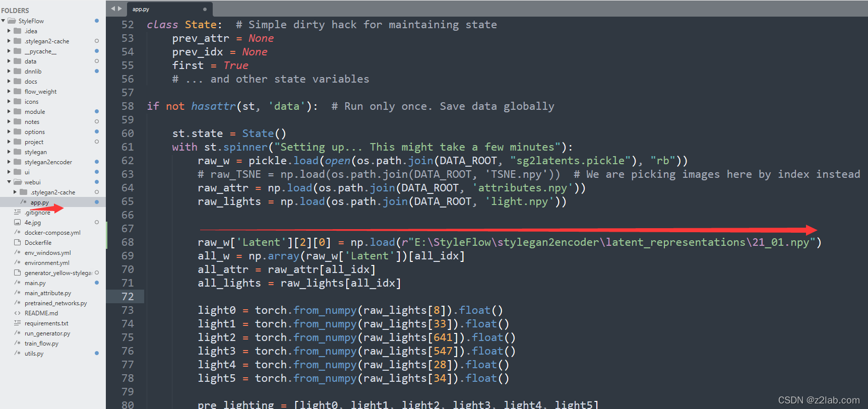Image resolution: width=868 pixels, height=409 pixels.
Task: Click the main.py file icon
Action: click(18, 283)
